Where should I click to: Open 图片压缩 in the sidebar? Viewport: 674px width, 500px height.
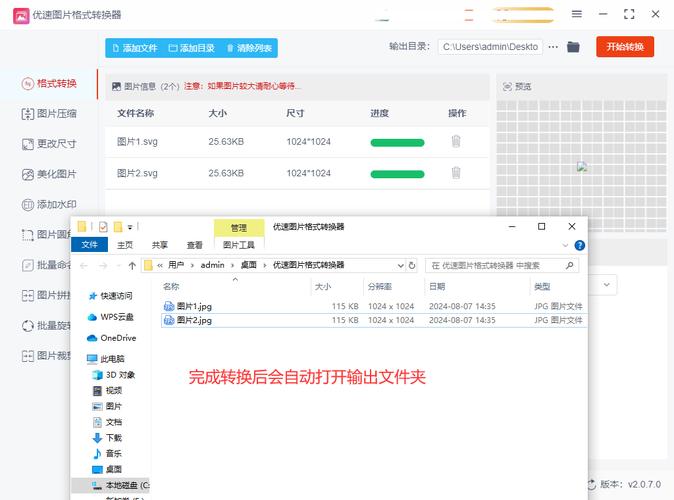(49, 113)
